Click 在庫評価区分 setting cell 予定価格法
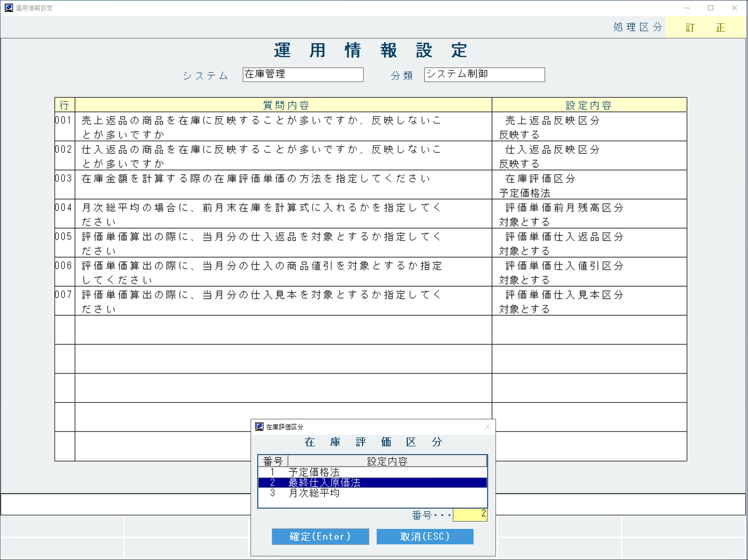 590,185
